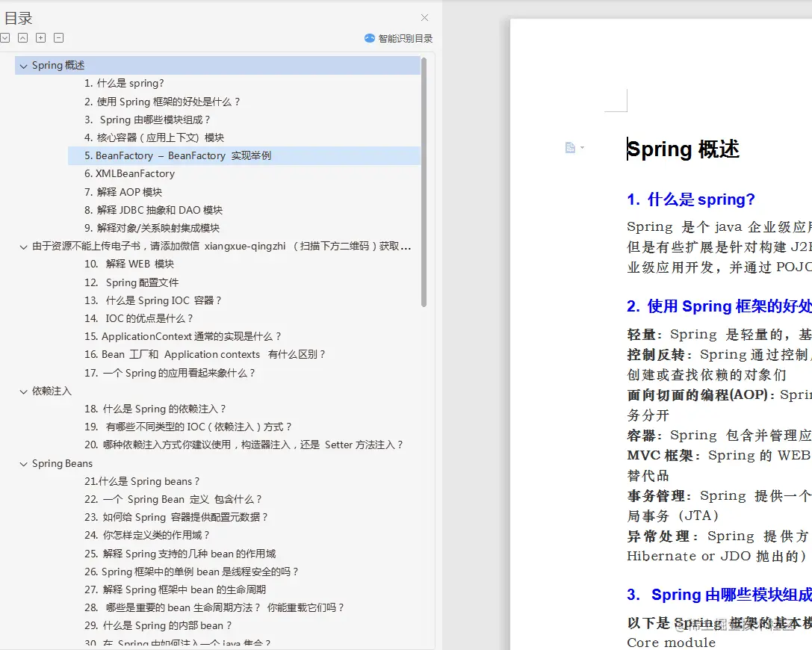Click the document heading 3. Spring 由哪些模块组成
The height and width of the screenshot is (650, 812).
tap(719, 595)
